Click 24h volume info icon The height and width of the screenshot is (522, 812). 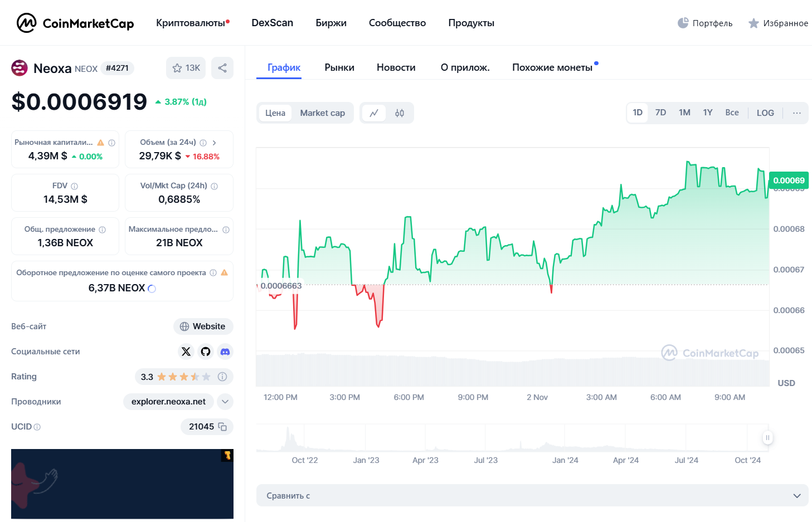point(203,143)
